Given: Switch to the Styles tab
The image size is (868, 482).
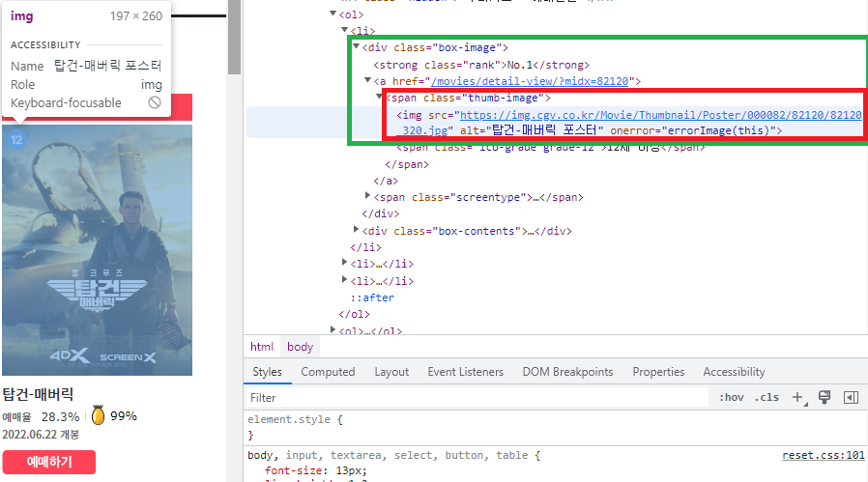Looking at the screenshot, I should (268, 372).
